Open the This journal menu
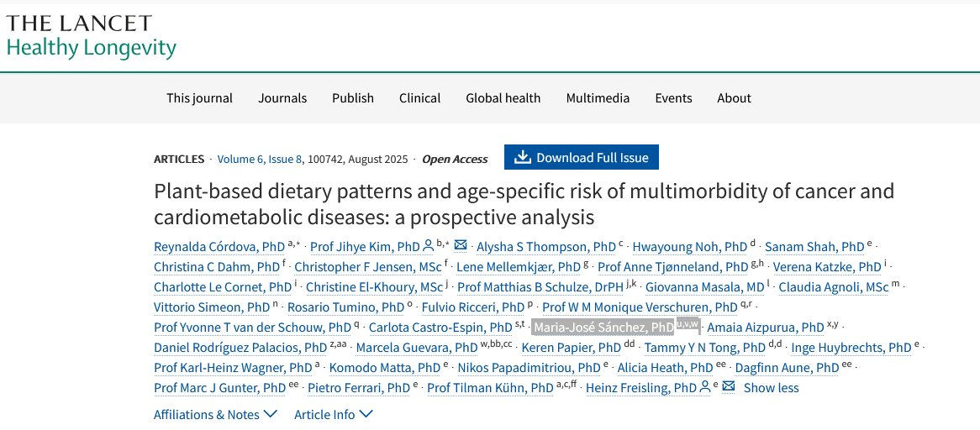Viewport: 980px width, 430px height. 199,98
